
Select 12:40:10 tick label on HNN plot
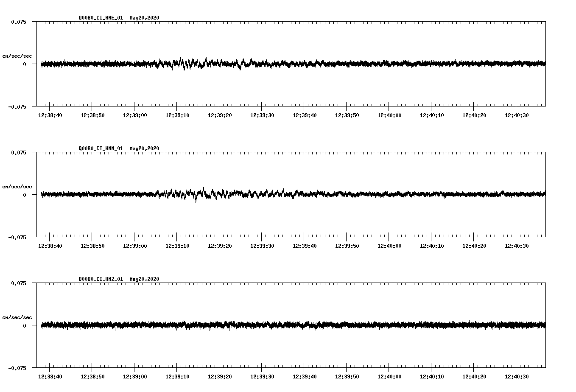[x=432, y=246]
